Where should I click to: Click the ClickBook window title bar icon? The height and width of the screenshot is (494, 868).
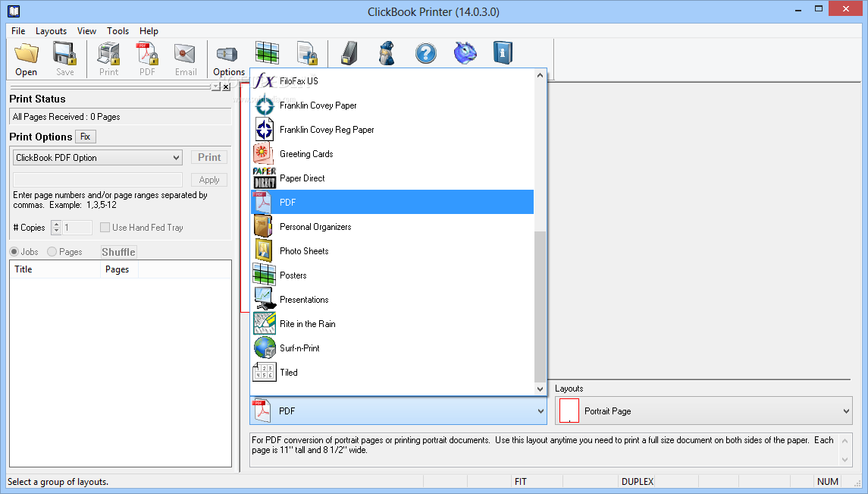pyautogui.click(x=14, y=11)
